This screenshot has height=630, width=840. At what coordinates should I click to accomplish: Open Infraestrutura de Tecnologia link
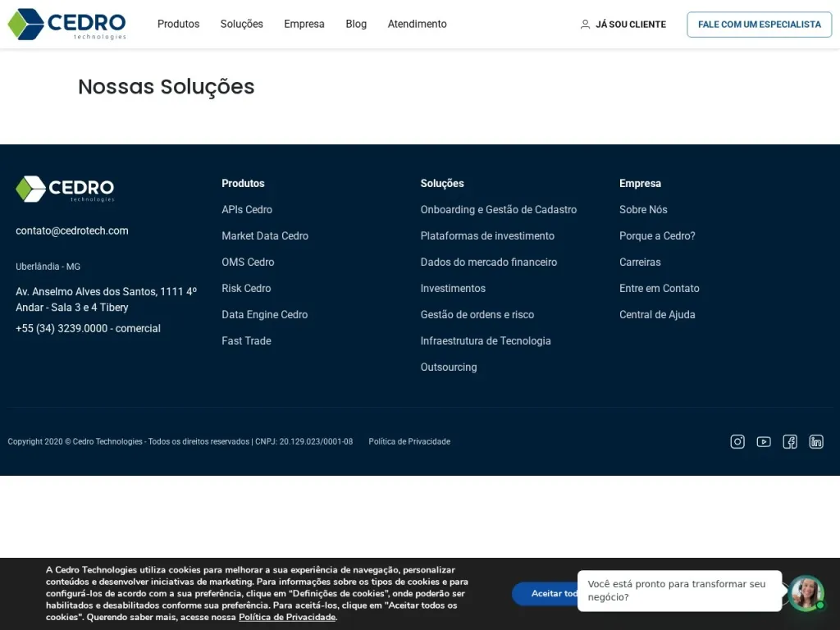[x=486, y=340]
